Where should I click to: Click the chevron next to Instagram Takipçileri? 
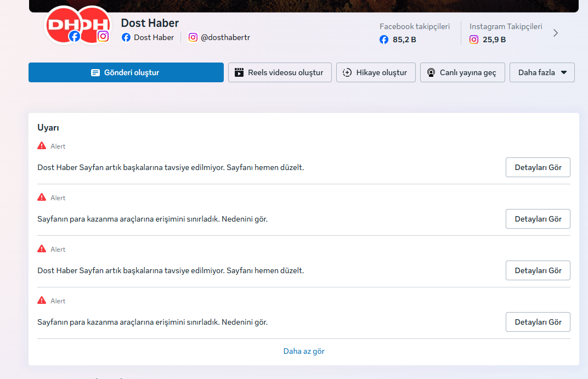click(x=556, y=33)
